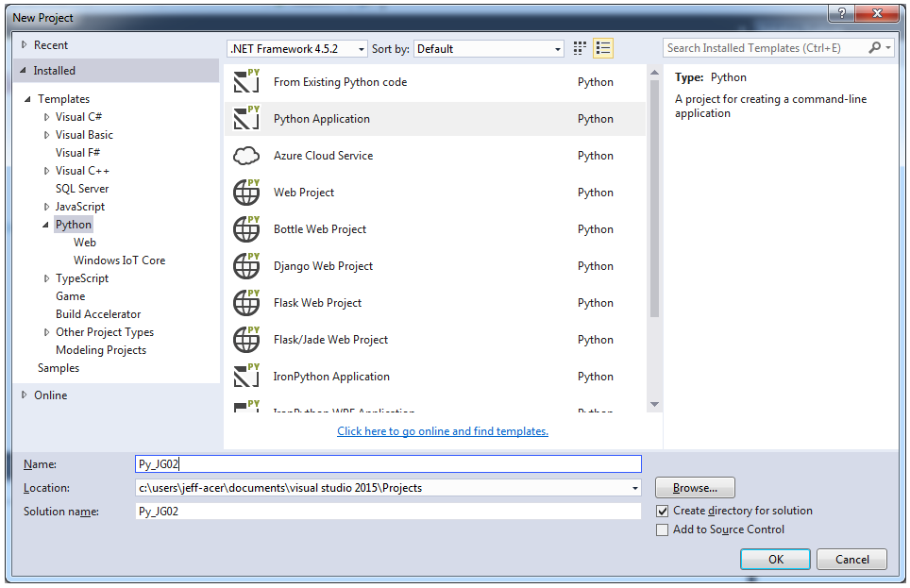Expand the Online section
This screenshot has height=588, width=910.
click(24, 395)
